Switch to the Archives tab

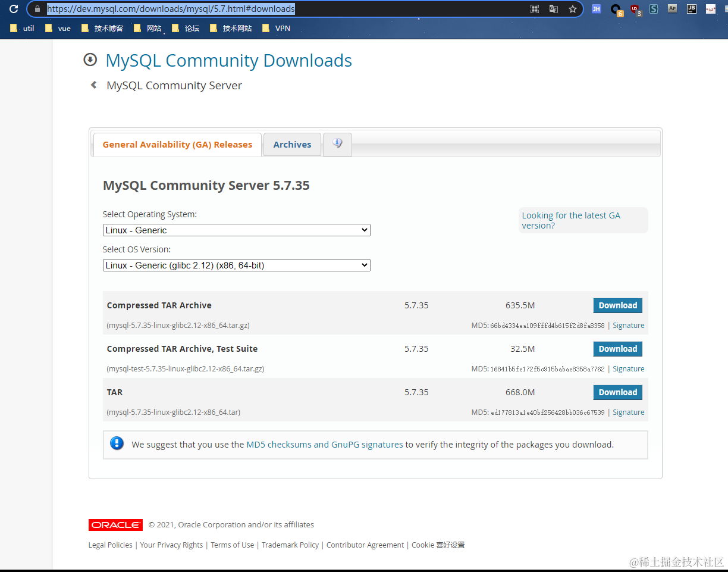(x=292, y=145)
